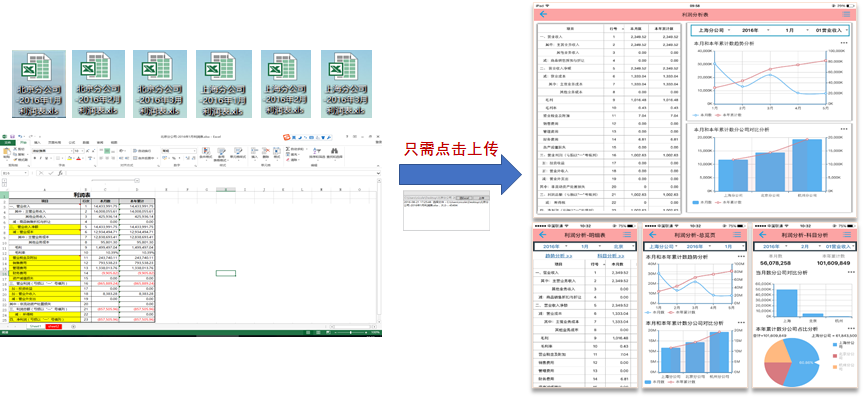Screen dimensions: 864x398
Task: Open the Beijing branch January 2016 Excel file
Action: tap(39, 84)
